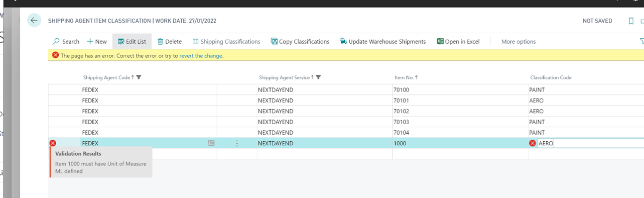Click the Delete trash icon
The width and height of the screenshot is (644, 198).
[x=160, y=42]
